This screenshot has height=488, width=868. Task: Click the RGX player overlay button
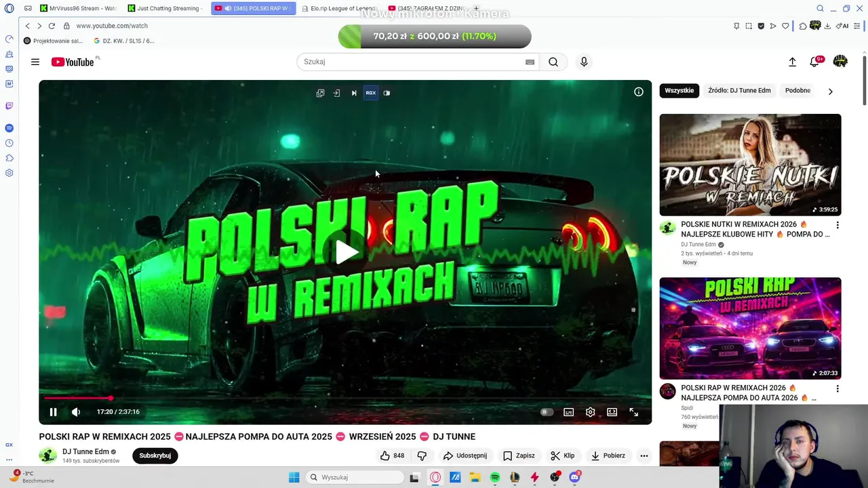(371, 93)
